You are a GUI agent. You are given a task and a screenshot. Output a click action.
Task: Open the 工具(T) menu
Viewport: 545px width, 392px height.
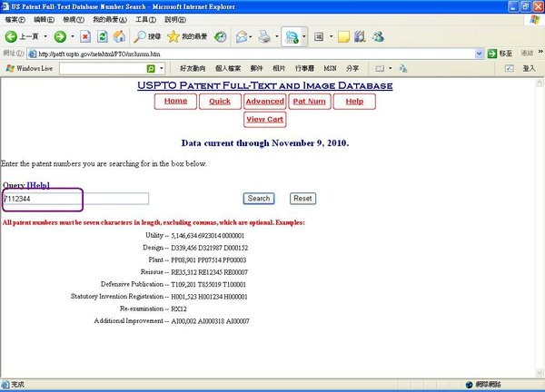[145, 19]
